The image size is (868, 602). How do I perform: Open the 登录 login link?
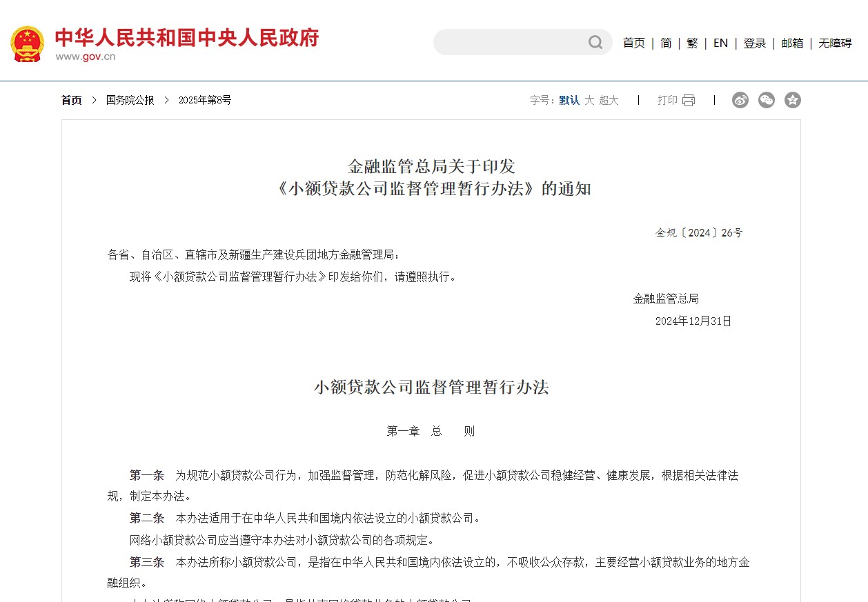coord(754,43)
